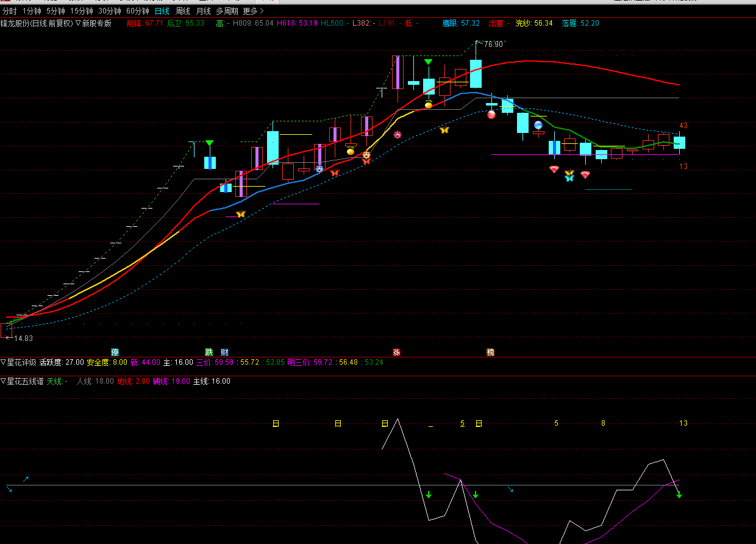Screen dimensions: 756x544
Task: Click the green down arrow at indicator's right end
Action: point(679,495)
